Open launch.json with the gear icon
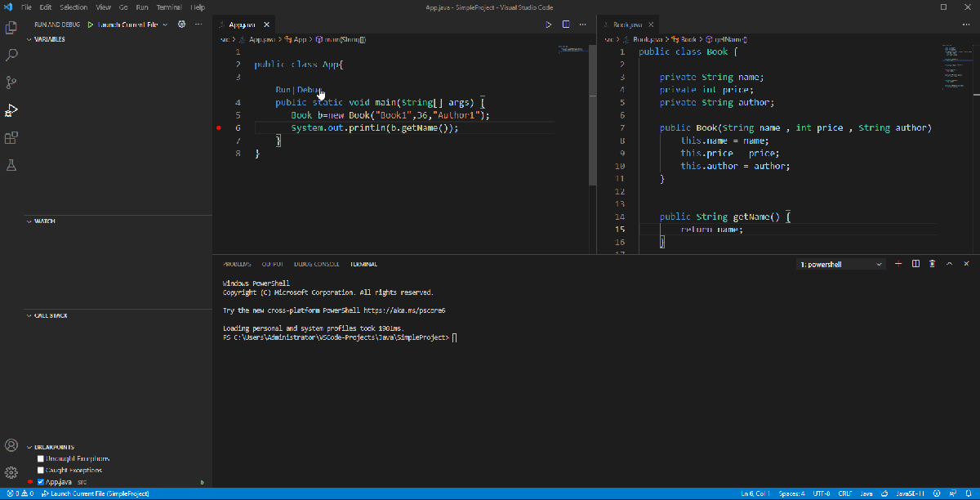The image size is (980, 500). click(x=182, y=25)
